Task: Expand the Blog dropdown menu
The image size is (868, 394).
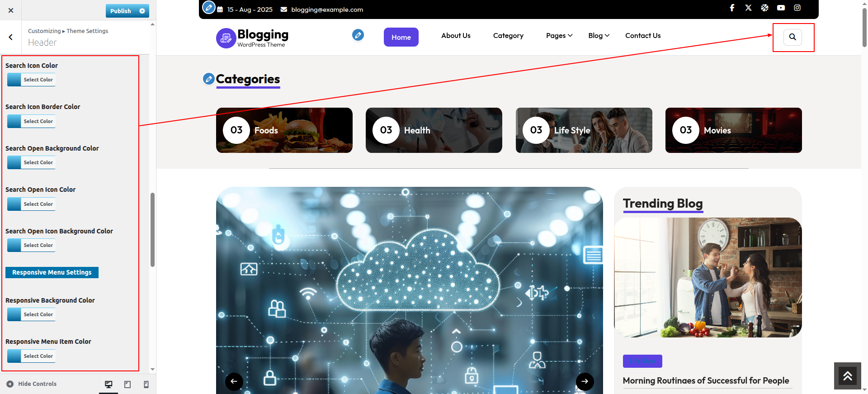Action: click(x=599, y=36)
